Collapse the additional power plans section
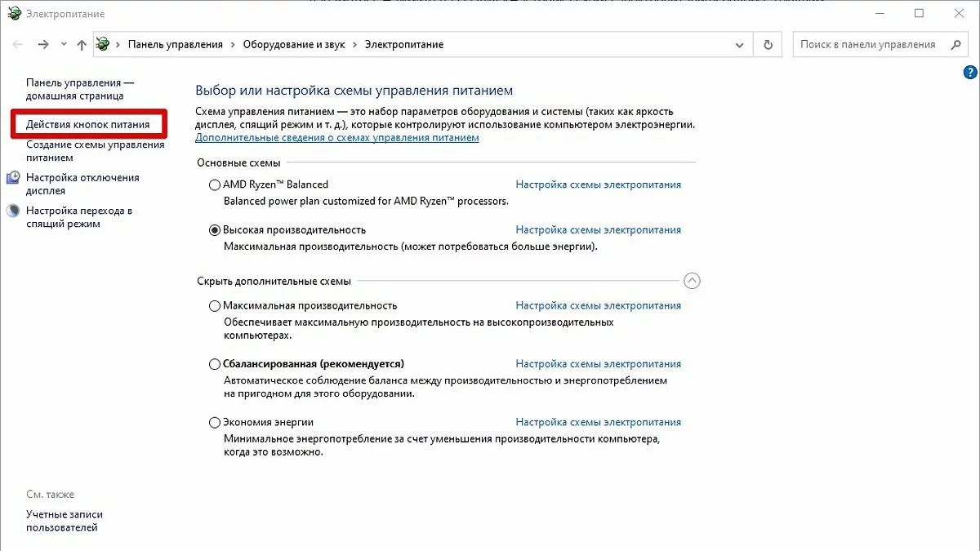Screen dimensions: 980x551 tap(692, 281)
